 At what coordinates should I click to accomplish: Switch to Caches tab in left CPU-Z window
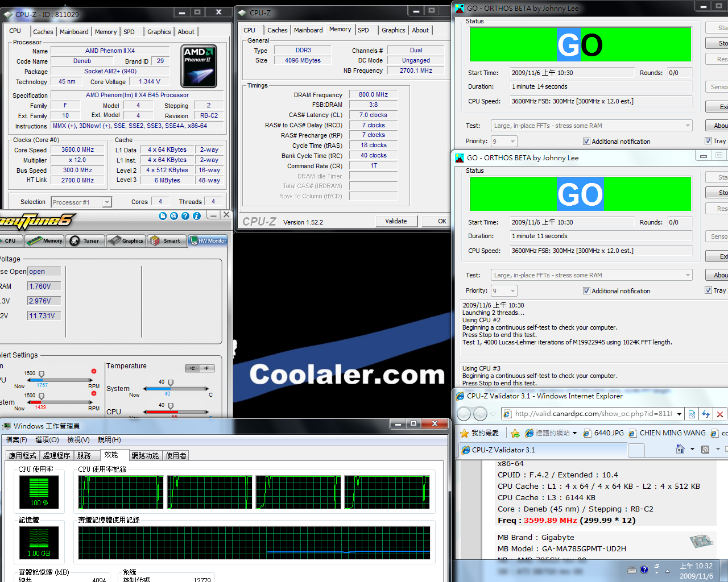[43, 32]
